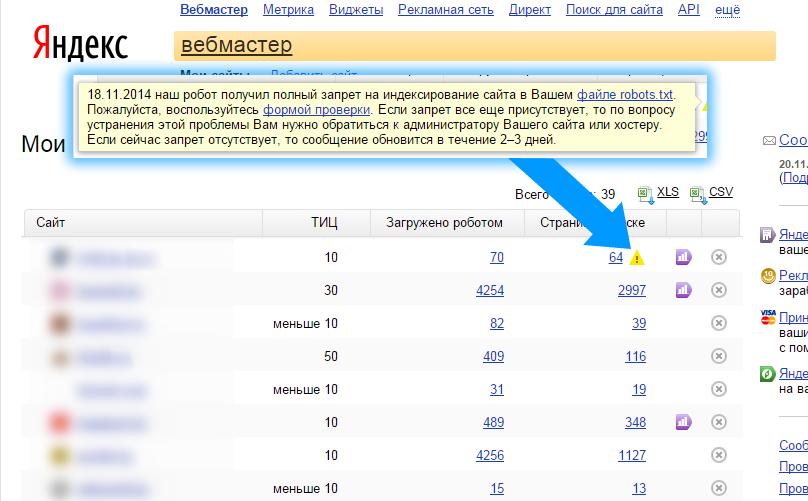808x501 pixels.
Task: Open the blurred site link in the ТИЦ 50 row
Action: (104, 357)
